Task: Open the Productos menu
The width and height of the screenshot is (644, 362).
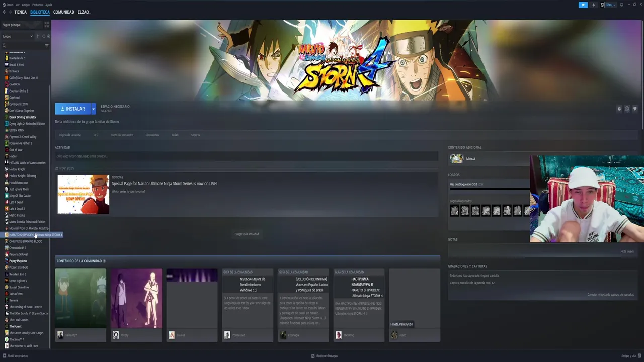Action: coord(38,5)
